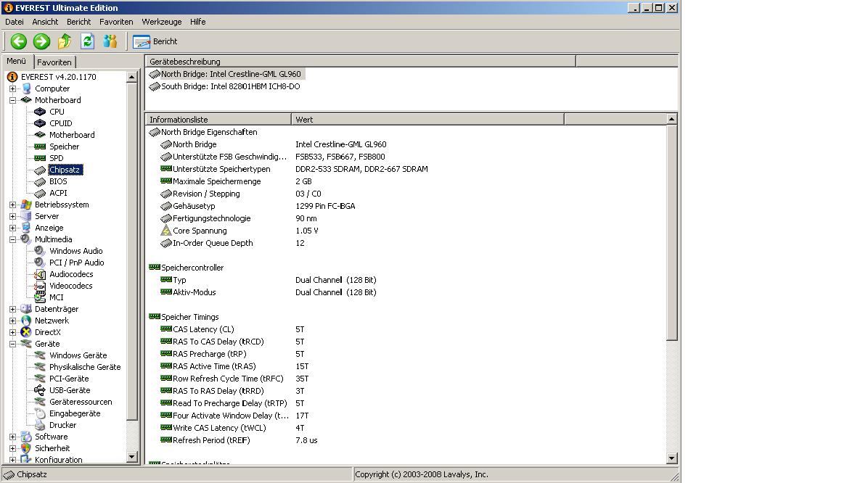Open the Geräteressourcen tree item
The width and height of the screenshot is (868, 483).
81,402
